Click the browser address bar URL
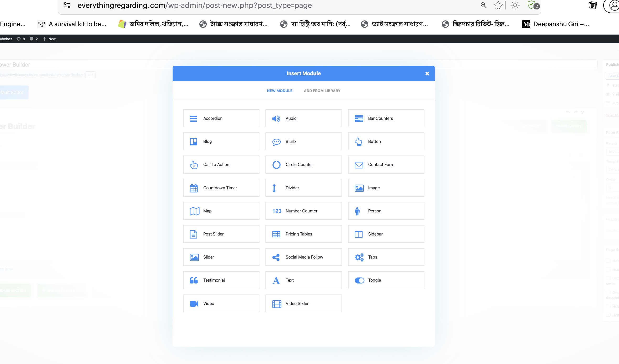The width and height of the screenshot is (619, 364). pyautogui.click(x=194, y=5)
